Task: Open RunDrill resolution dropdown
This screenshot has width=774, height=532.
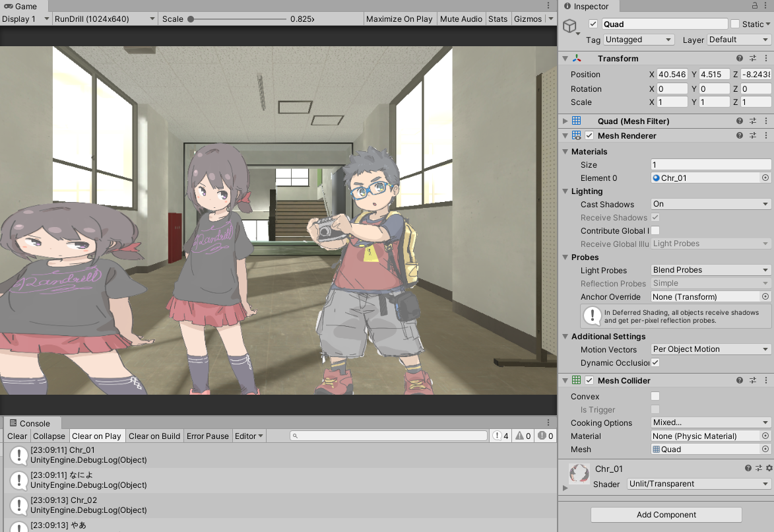Action: [105, 18]
